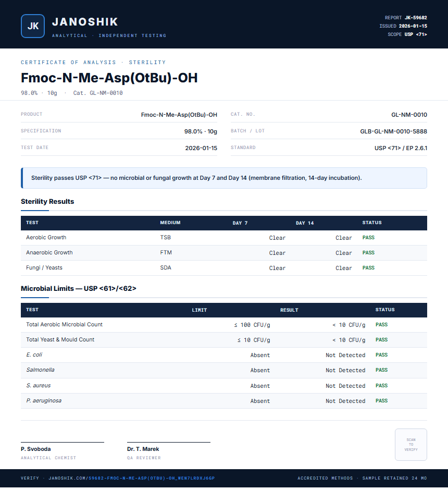Click PASS status for Fungi / Yeasts
Image resolution: width=448 pixels, height=502 pixels.
click(368, 267)
